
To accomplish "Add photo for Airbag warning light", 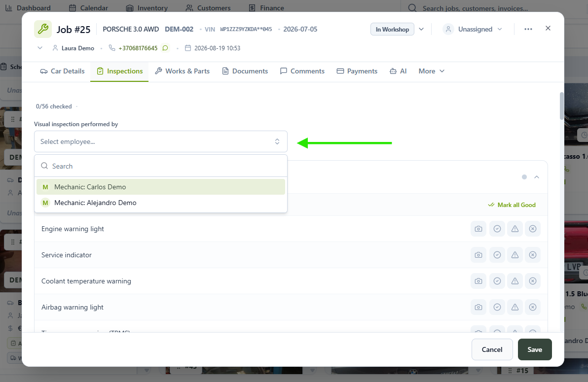I will click(x=478, y=307).
